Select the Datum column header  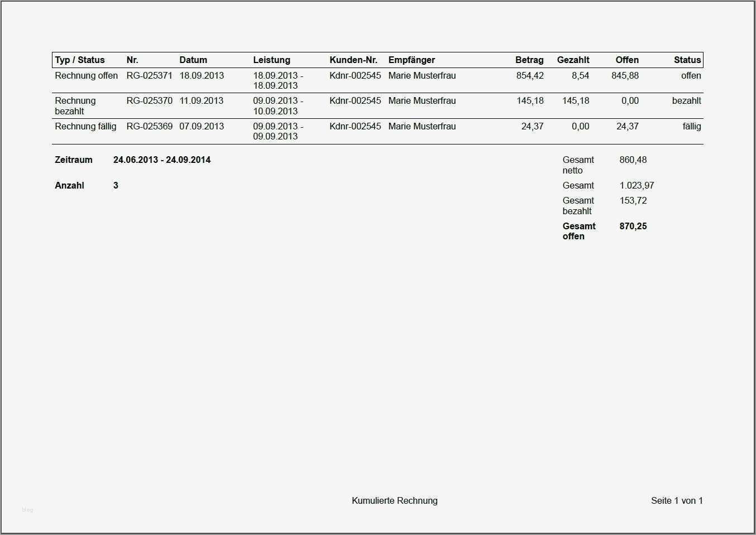tap(193, 60)
